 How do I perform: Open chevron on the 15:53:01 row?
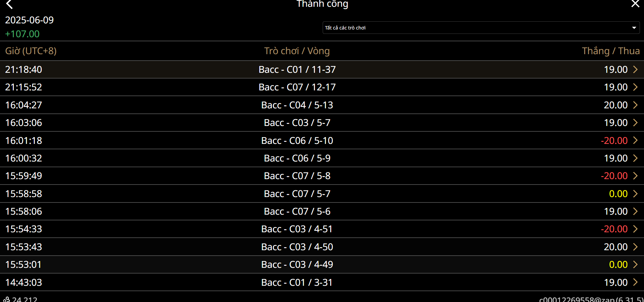[x=635, y=264]
